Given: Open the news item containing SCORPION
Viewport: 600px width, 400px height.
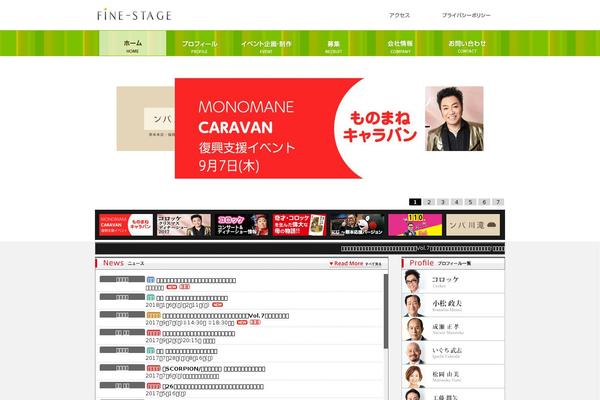Looking at the screenshot, I should tap(214, 369).
